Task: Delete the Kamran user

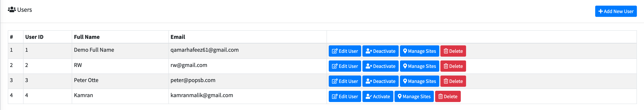Action: coord(447,97)
